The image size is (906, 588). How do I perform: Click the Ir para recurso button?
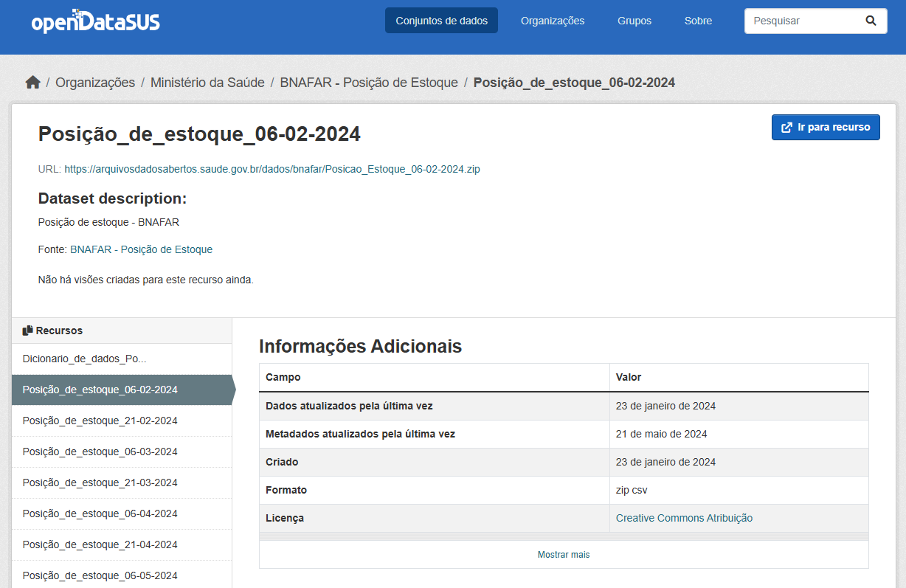[826, 127]
